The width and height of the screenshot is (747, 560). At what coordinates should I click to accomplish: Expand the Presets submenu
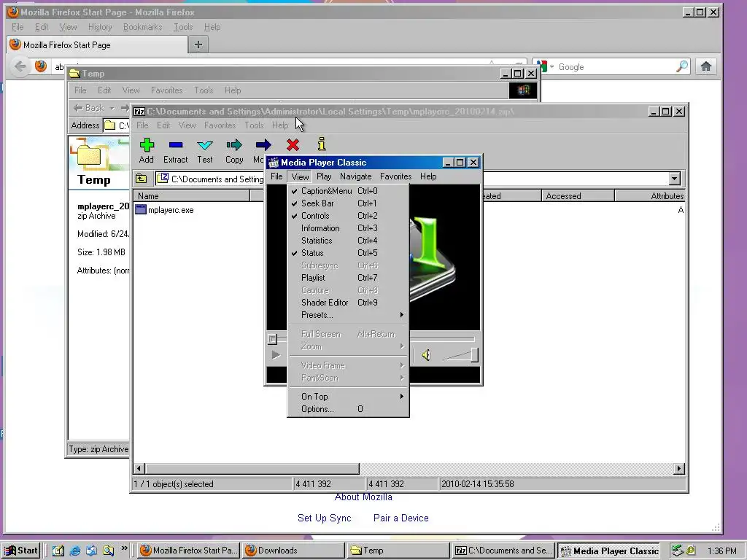tap(348, 315)
